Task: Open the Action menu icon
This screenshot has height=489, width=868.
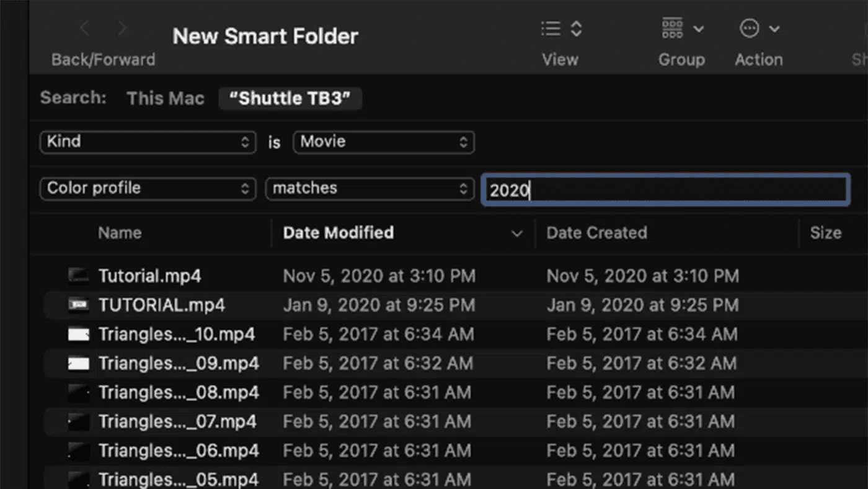Action: point(750,28)
